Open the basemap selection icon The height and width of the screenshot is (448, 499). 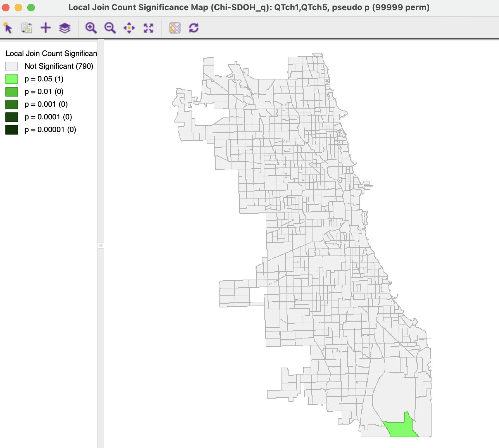(x=175, y=28)
